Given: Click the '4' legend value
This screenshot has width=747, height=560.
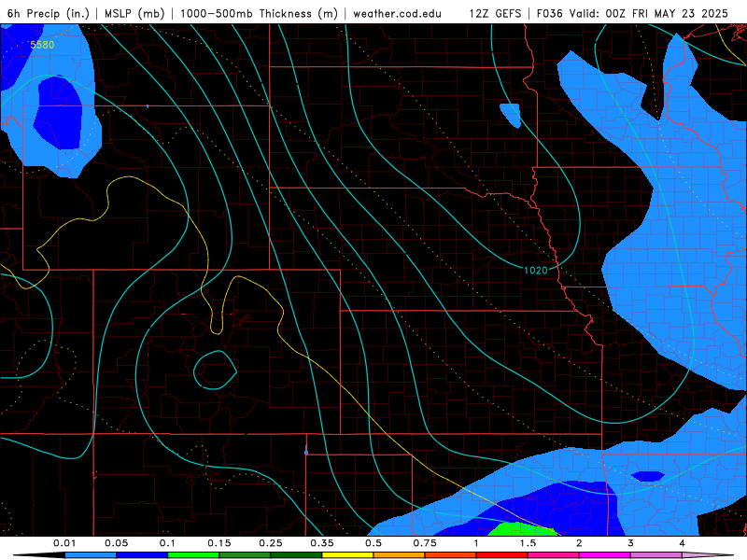Looking at the screenshot, I should coord(683,543).
